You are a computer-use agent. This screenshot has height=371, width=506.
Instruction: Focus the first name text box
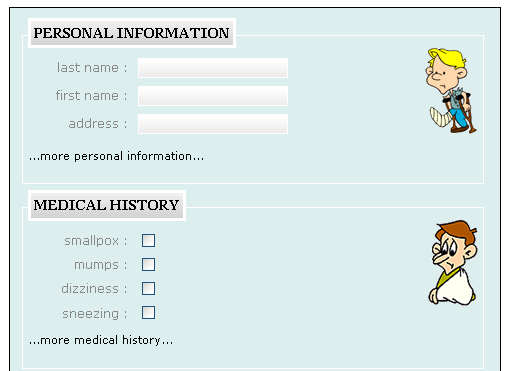pyautogui.click(x=213, y=96)
